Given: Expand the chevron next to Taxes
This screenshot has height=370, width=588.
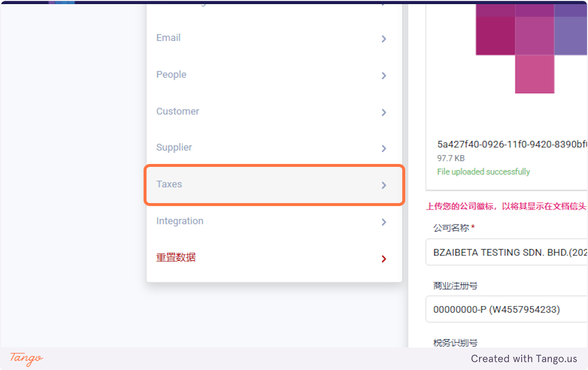Looking at the screenshot, I should 384,185.
